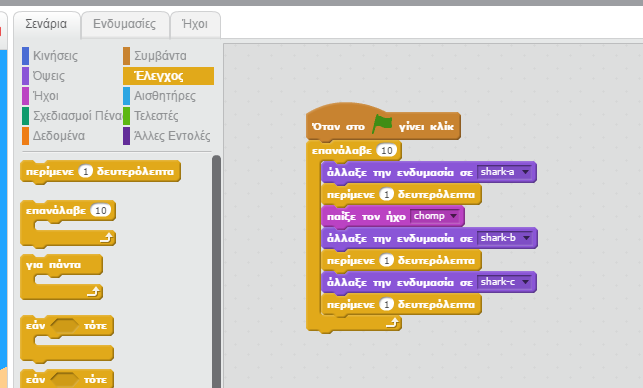Switch to the Ήχοι tab

click(x=195, y=25)
